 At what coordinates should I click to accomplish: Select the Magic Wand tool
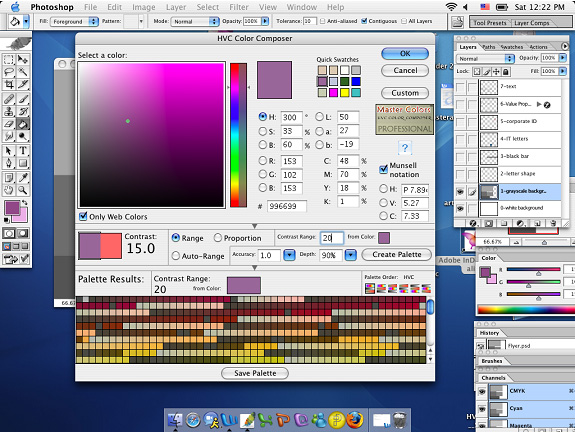tap(23, 72)
